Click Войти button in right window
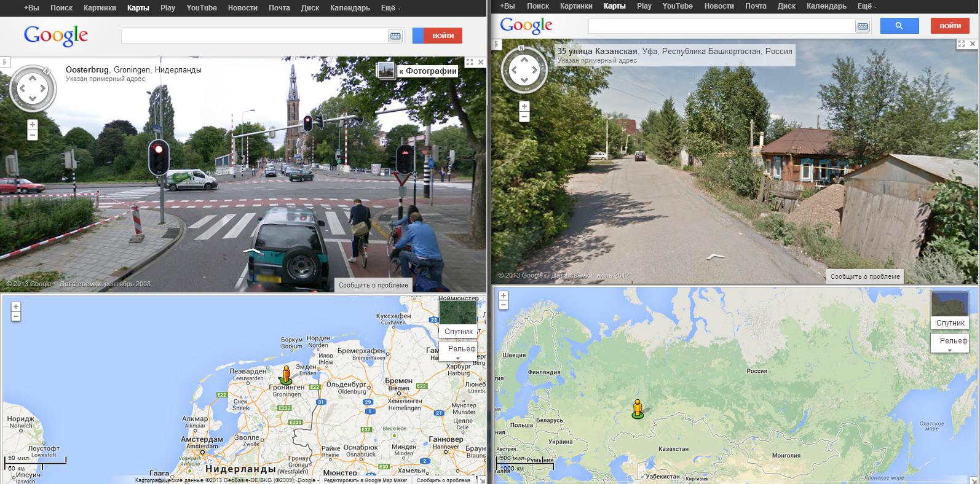Image resolution: width=980 pixels, height=484 pixels. [950, 26]
